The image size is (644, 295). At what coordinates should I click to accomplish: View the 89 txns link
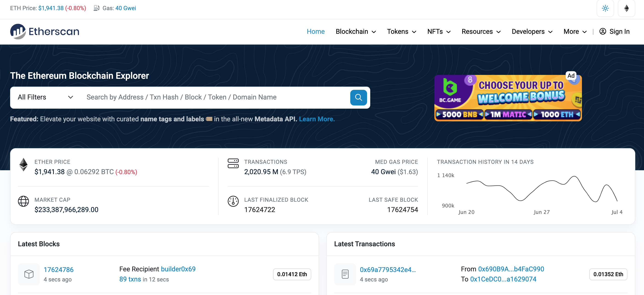click(x=130, y=279)
